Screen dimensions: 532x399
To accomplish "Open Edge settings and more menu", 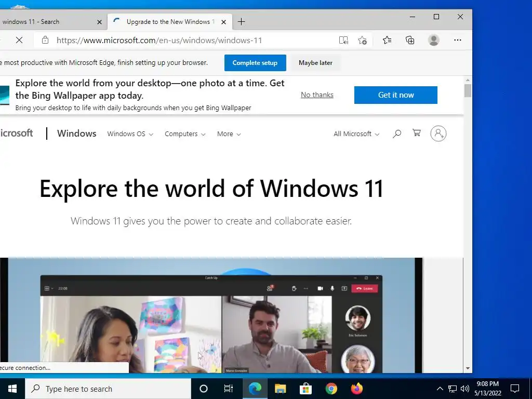I will [x=457, y=40].
